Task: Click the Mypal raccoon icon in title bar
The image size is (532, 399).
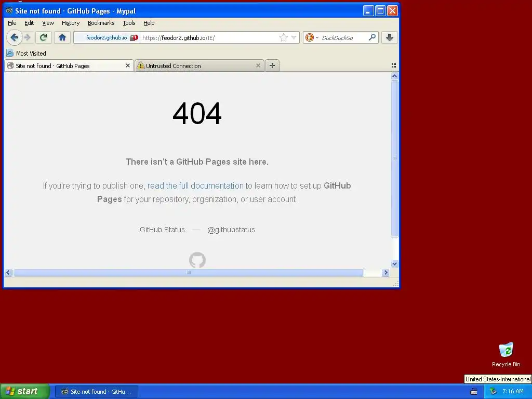Action: pyautogui.click(x=9, y=10)
